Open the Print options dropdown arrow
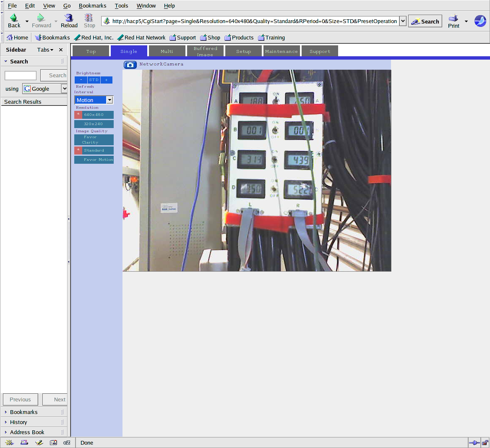This screenshot has width=490, height=448. click(x=466, y=21)
